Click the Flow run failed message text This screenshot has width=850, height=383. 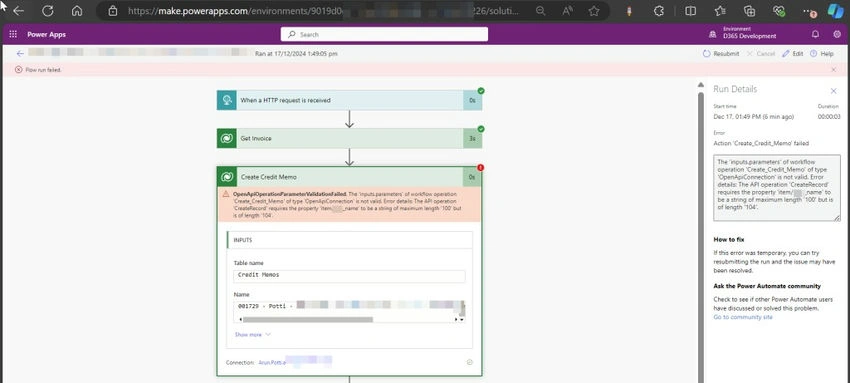point(43,70)
